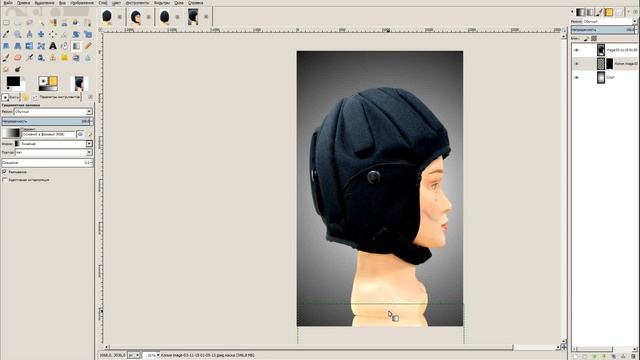The image size is (640, 360).
Task: Click the active image thumbnail in toolbox
Action: [x=79, y=84]
